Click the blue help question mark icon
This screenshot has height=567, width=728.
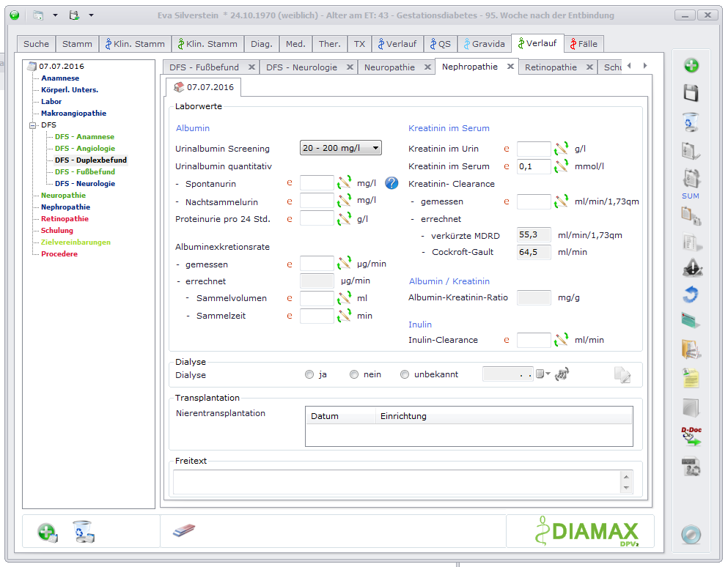click(391, 183)
